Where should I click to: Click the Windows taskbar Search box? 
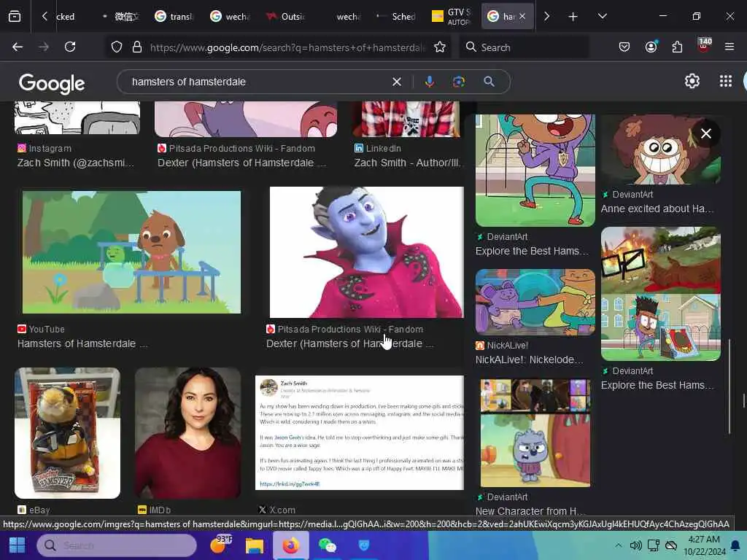tap(117, 545)
